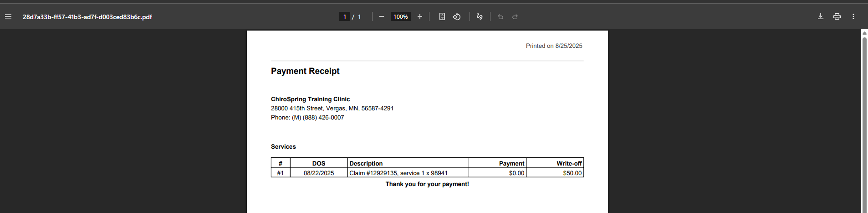Click 'Thank you for your payment!' text

427,184
